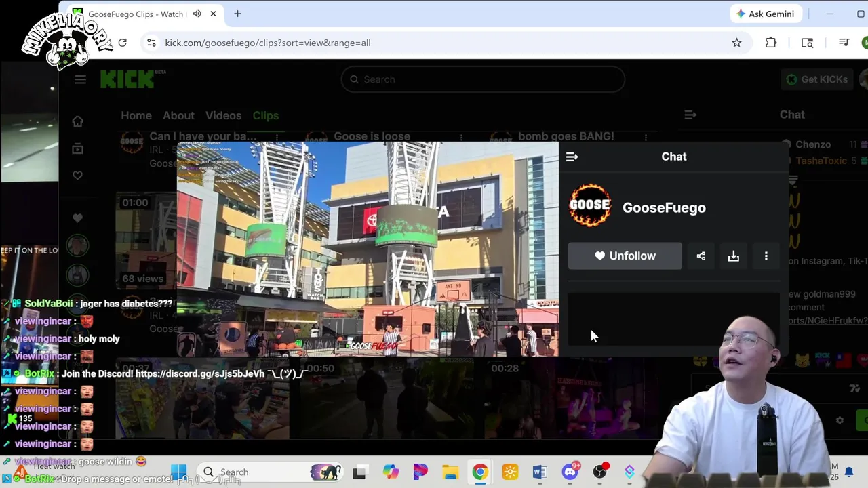868x488 pixels.
Task: Focus the Kick search field
Action: pyautogui.click(x=483, y=79)
